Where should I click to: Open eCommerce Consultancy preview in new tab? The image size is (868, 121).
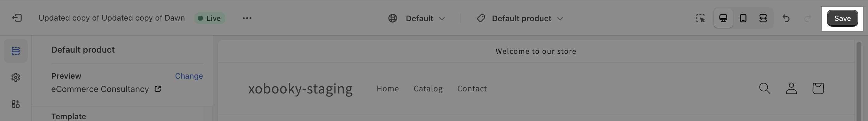coord(158,89)
